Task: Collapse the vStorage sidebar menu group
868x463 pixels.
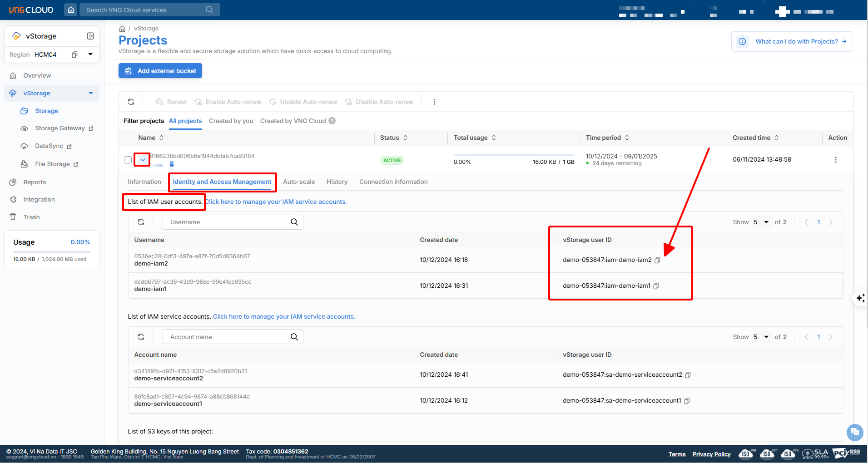Action: [x=91, y=93]
